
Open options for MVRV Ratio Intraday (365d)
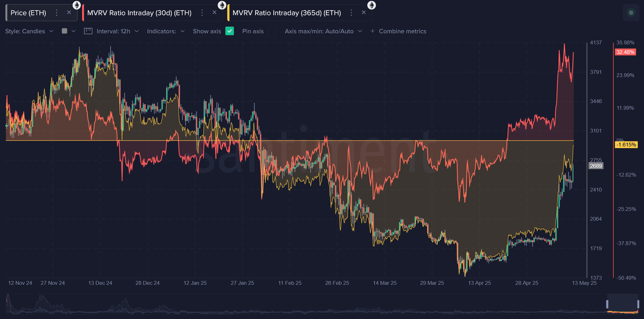(x=351, y=13)
